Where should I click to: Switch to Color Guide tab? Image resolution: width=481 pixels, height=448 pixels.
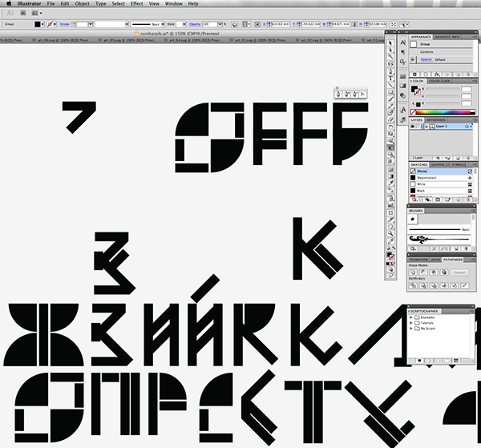coord(439,81)
